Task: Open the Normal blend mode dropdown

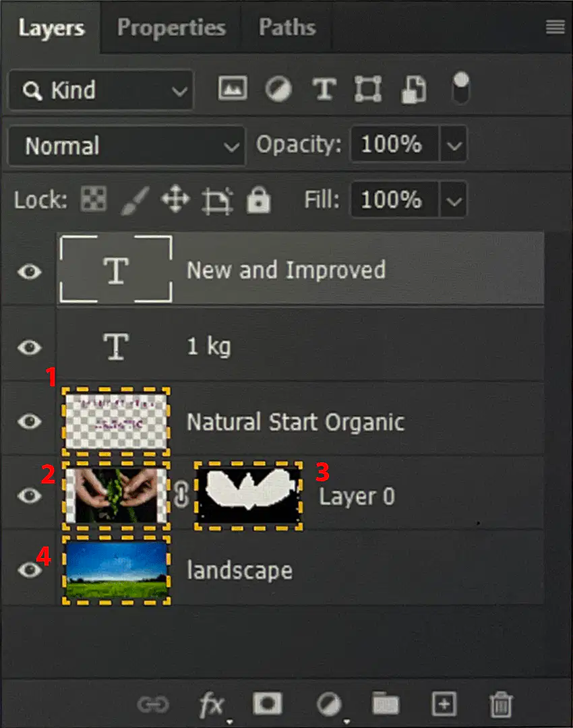Action: [126, 146]
